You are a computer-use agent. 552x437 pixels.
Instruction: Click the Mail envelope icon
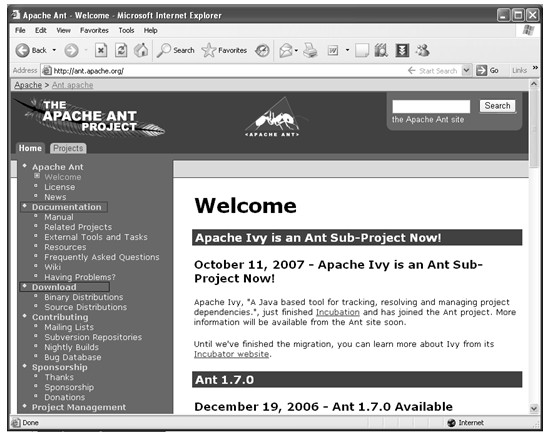286,50
